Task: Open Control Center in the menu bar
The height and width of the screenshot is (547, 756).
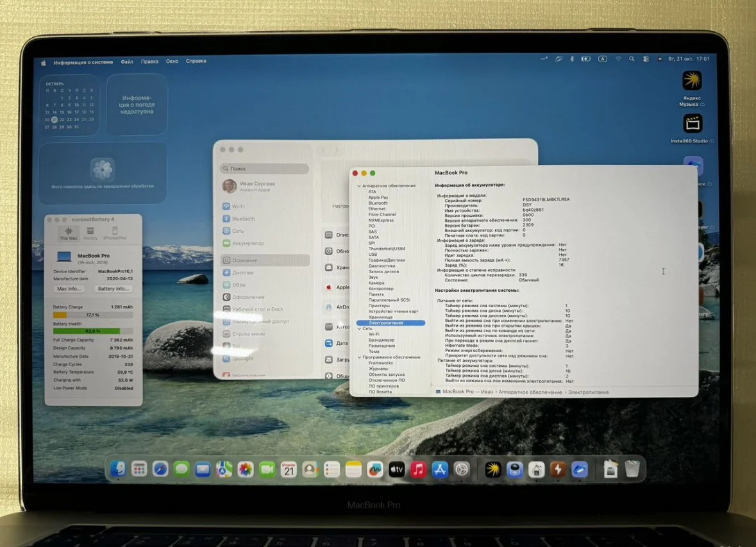Action: coord(646,59)
